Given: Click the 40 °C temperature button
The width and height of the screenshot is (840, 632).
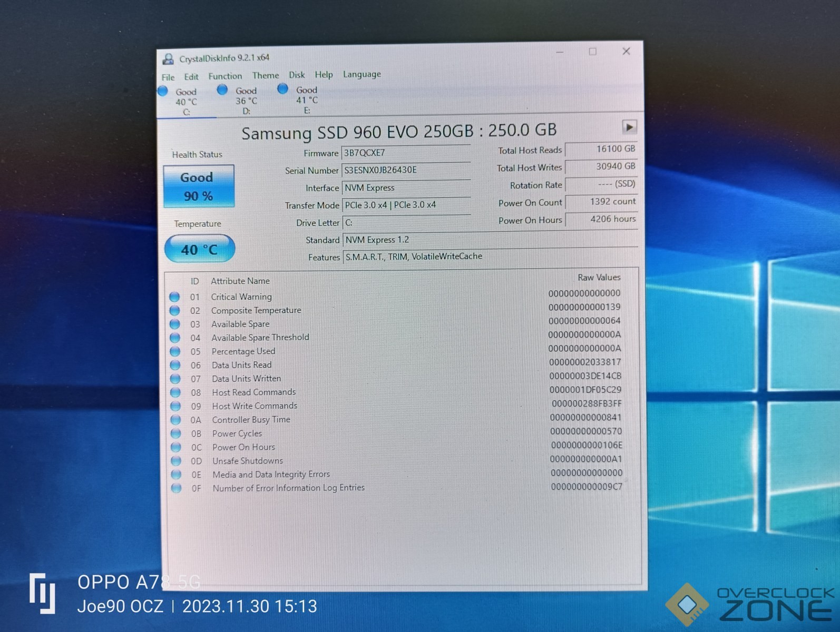Looking at the screenshot, I should 199,249.
